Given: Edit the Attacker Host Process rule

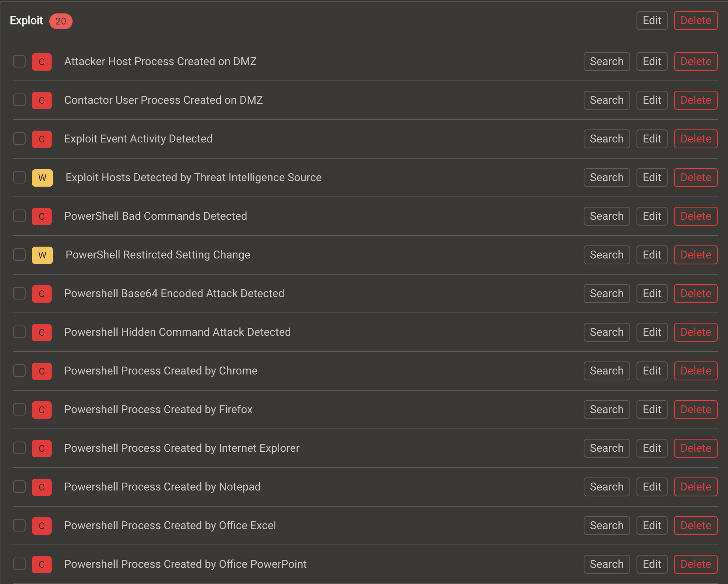Looking at the screenshot, I should point(652,62).
